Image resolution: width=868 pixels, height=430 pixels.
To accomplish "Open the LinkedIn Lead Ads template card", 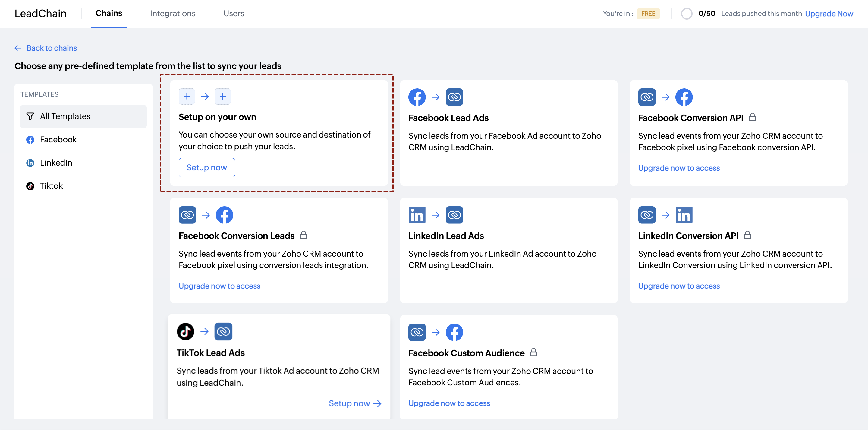I will pyautogui.click(x=508, y=250).
